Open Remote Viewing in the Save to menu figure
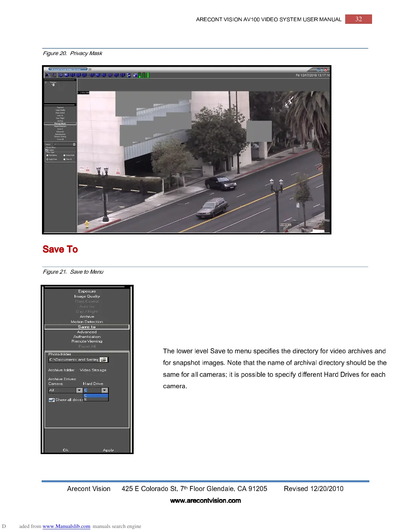411x532 pixels. pyautogui.click(x=87, y=341)
